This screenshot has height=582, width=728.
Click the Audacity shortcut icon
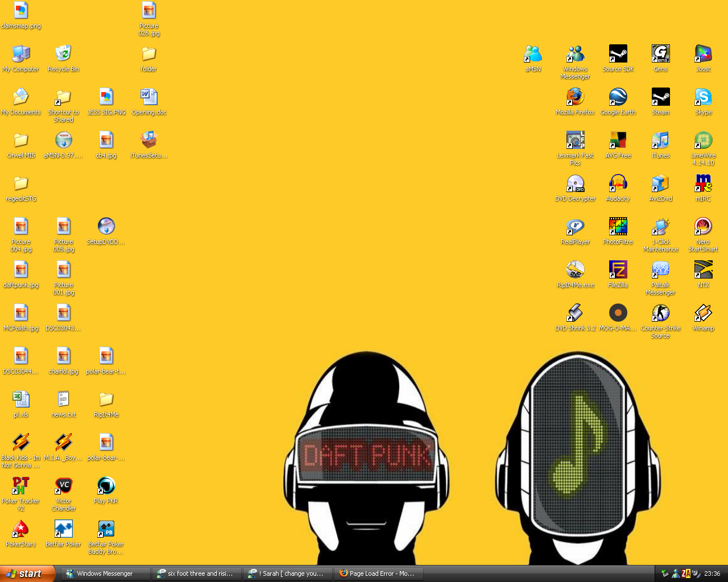(618, 184)
